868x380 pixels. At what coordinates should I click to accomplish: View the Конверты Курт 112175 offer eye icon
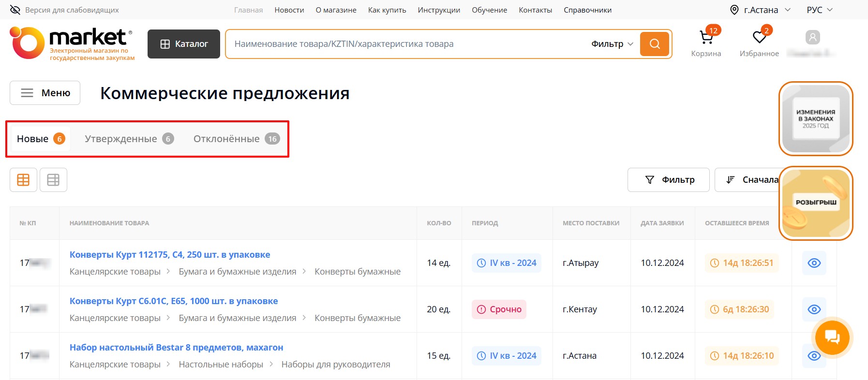point(814,263)
